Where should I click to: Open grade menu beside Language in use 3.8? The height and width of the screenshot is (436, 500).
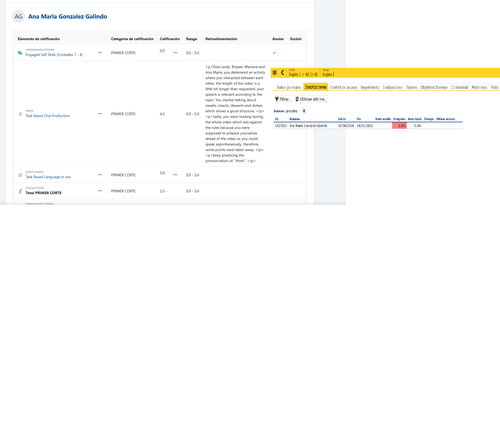point(175,175)
